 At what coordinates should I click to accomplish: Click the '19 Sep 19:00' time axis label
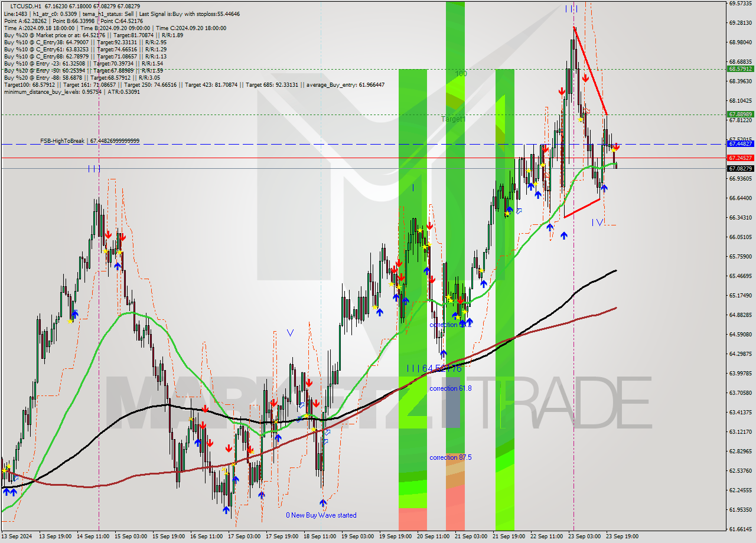[x=396, y=537]
